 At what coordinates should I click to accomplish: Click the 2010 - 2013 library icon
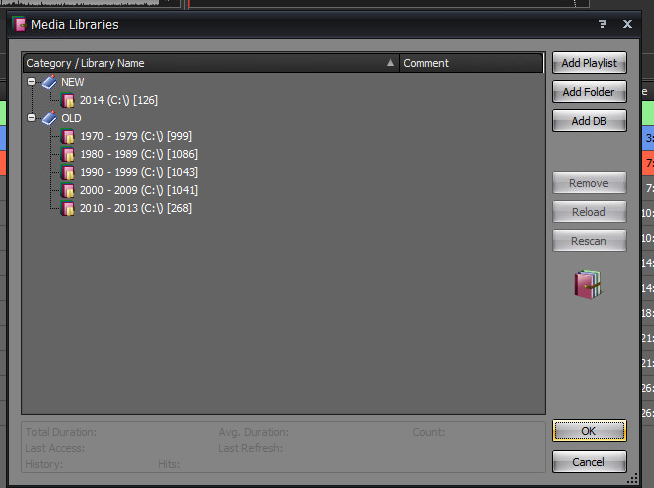click(x=68, y=208)
